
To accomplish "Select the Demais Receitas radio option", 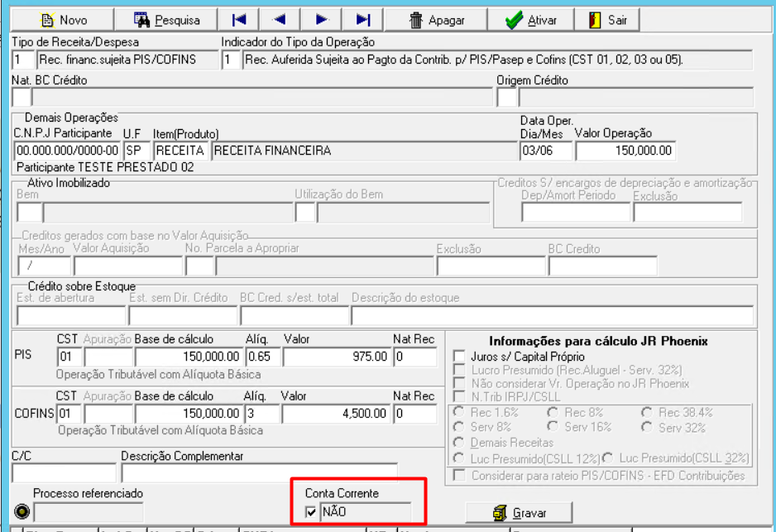I will (x=459, y=443).
